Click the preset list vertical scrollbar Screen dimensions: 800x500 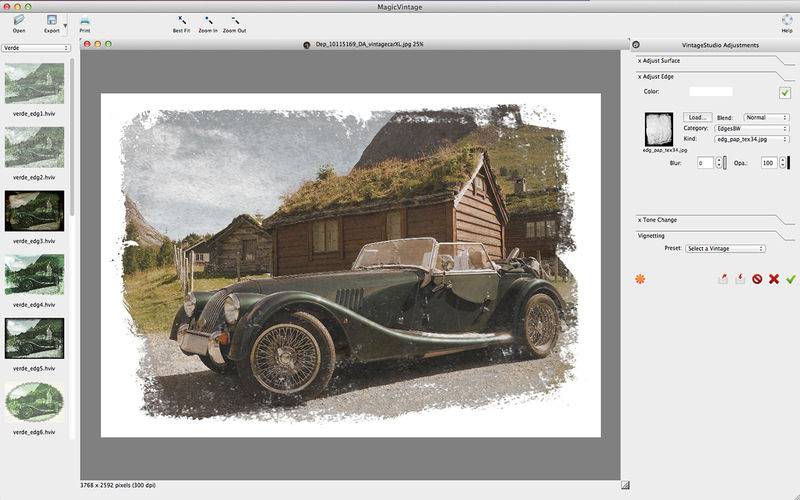72,137
